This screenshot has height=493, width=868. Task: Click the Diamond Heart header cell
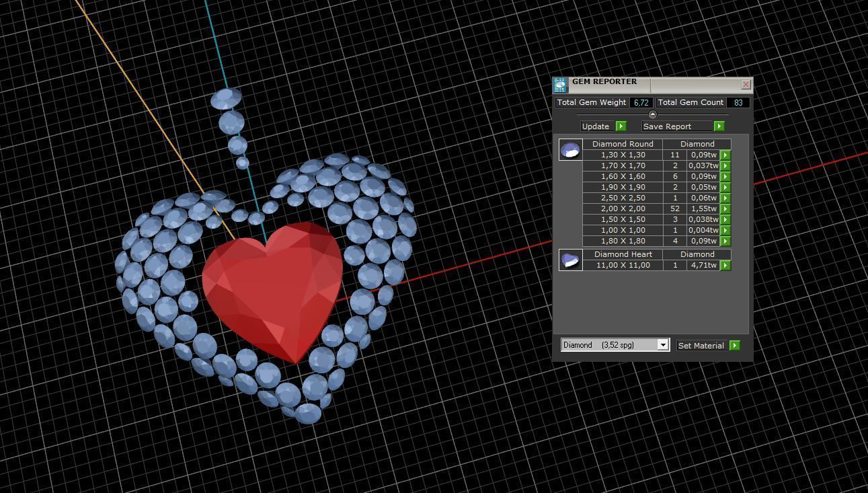click(623, 254)
